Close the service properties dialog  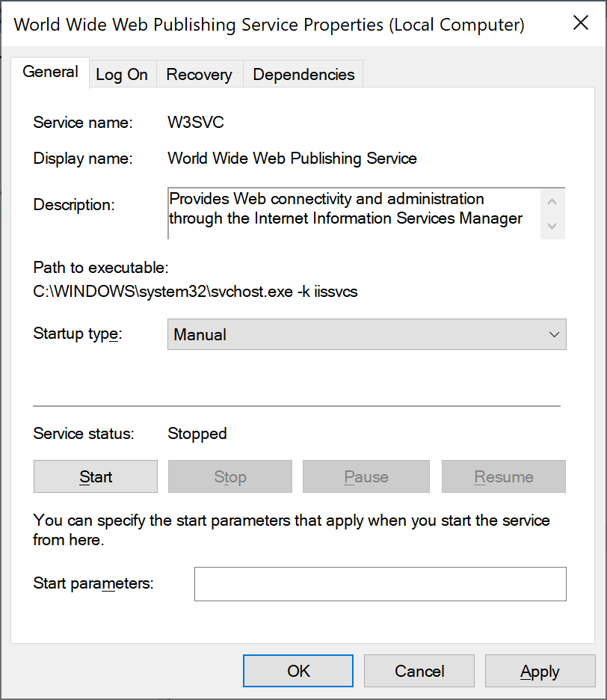coord(581,22)
